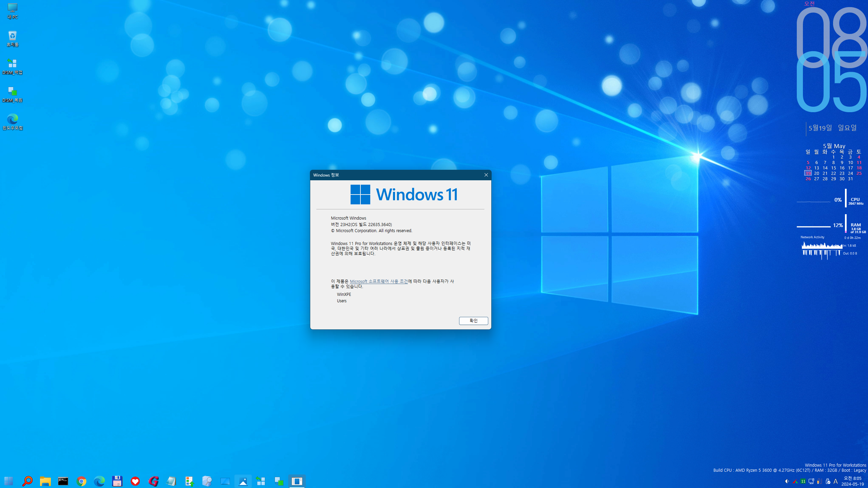Image resolution: width=868 pixels, height=488 pixels.
Task: Click the blue floppy disk 64 icon
Action: [117, 481]
